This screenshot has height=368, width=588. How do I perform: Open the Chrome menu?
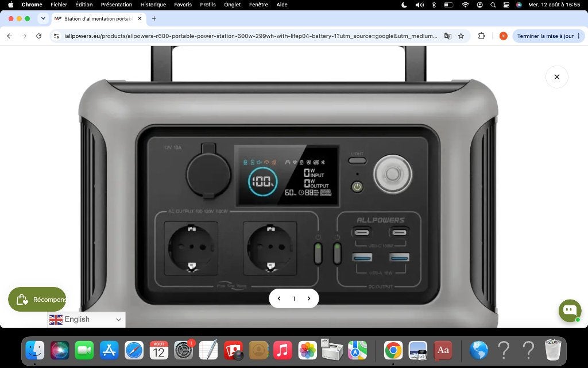click(32, 5)
